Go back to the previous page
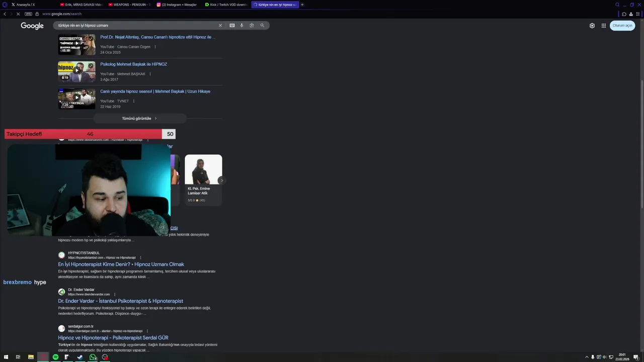 pyautogui.click(x=5, y=14)
